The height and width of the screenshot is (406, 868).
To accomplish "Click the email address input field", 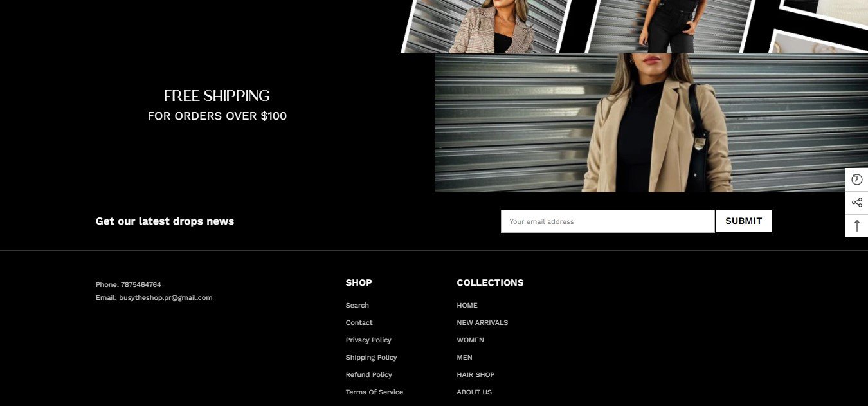I will [608, 221].
